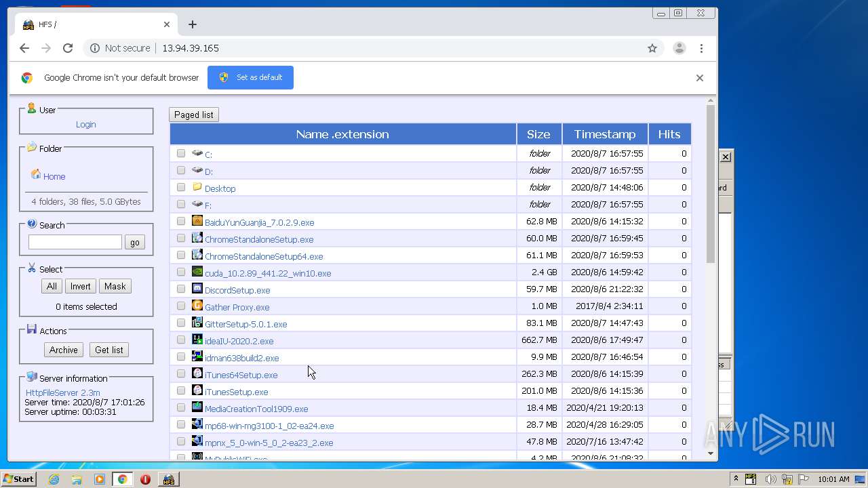The height and width of the screenshot is (488, 868).
Task: Click the Login link
Action: [85, 125]
